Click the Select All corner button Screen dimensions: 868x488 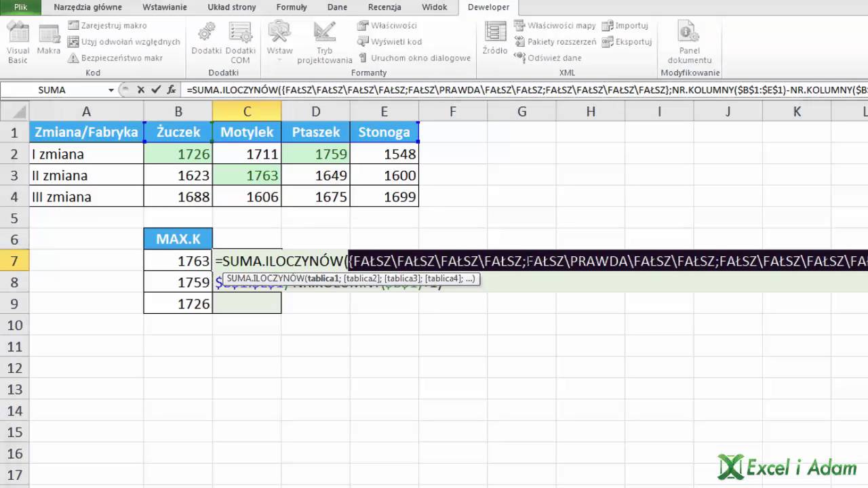point(14,111)
